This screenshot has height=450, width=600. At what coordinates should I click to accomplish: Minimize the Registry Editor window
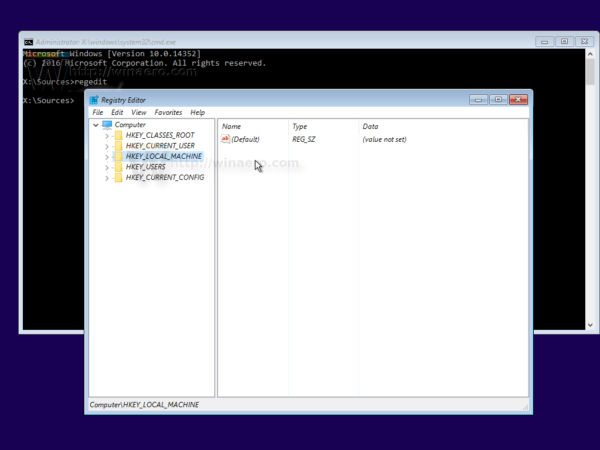[478, 99]
